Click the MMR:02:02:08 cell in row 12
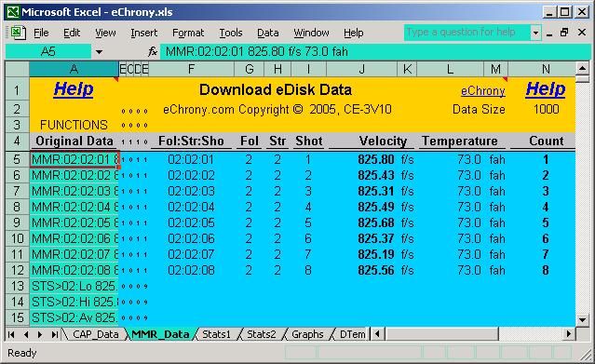 74,270
